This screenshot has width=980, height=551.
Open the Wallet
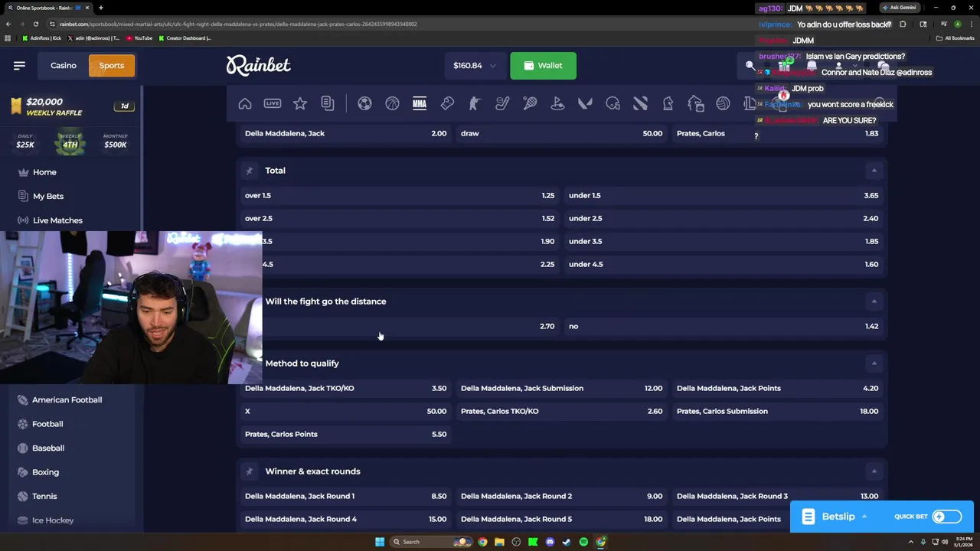point(543,66)
